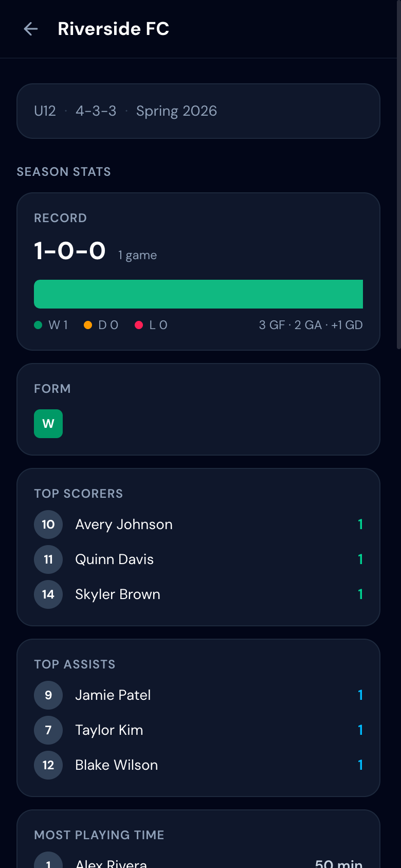Click the red losses legend dot
Screen dimensions: 401x868
[139, 325]
